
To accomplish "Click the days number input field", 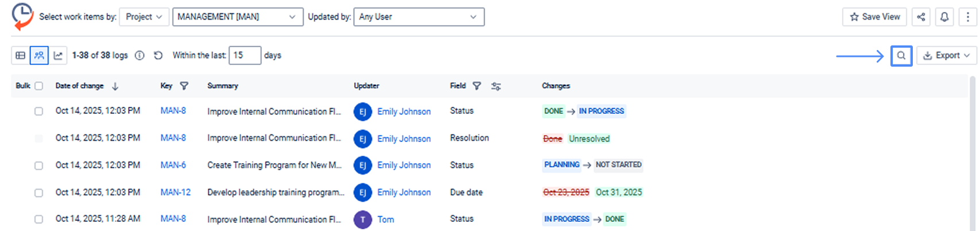I will pyautogui.click(x=245, y=56).
